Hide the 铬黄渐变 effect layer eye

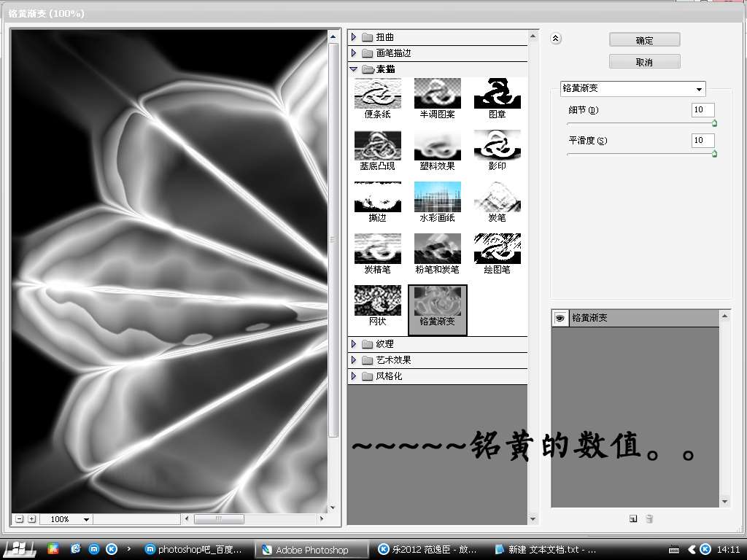click(x=560, y=318)
